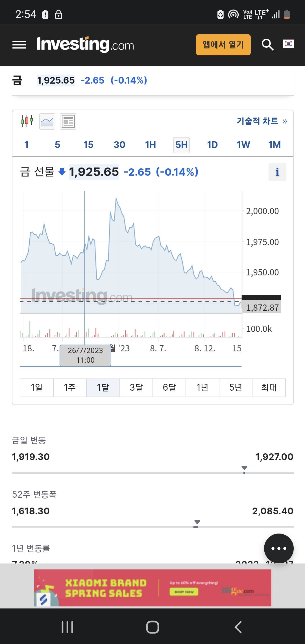Choose the 3달 time range tab

[136, 388]
